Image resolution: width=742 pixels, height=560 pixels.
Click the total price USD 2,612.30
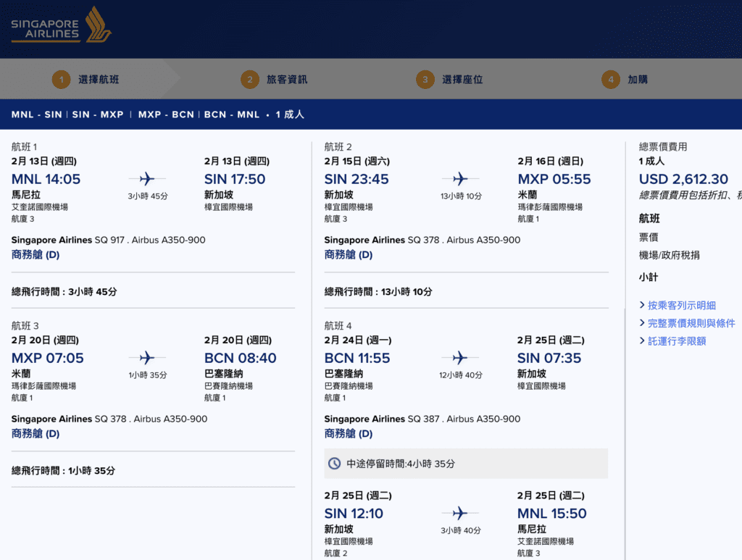tap(683, 179)
